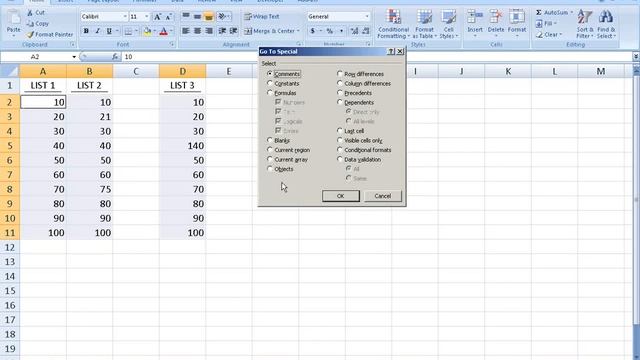Screen dimensions: 640x360
Task: Click Merge & Center
Action: click(x=269, y=31)
